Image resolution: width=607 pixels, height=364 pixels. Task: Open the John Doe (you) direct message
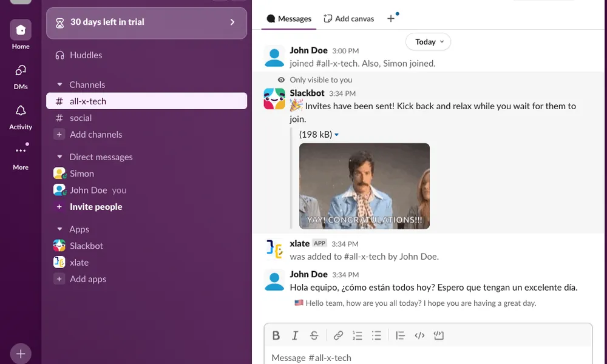146,190
